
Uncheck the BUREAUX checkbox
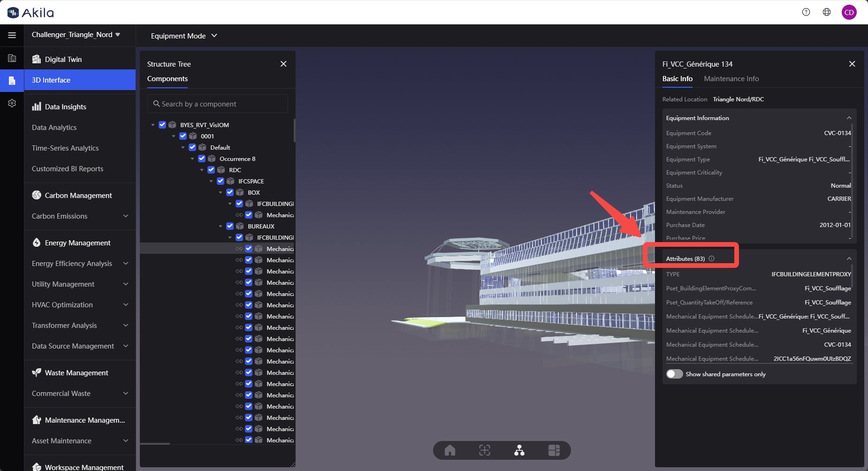click(x=230, y=226)
